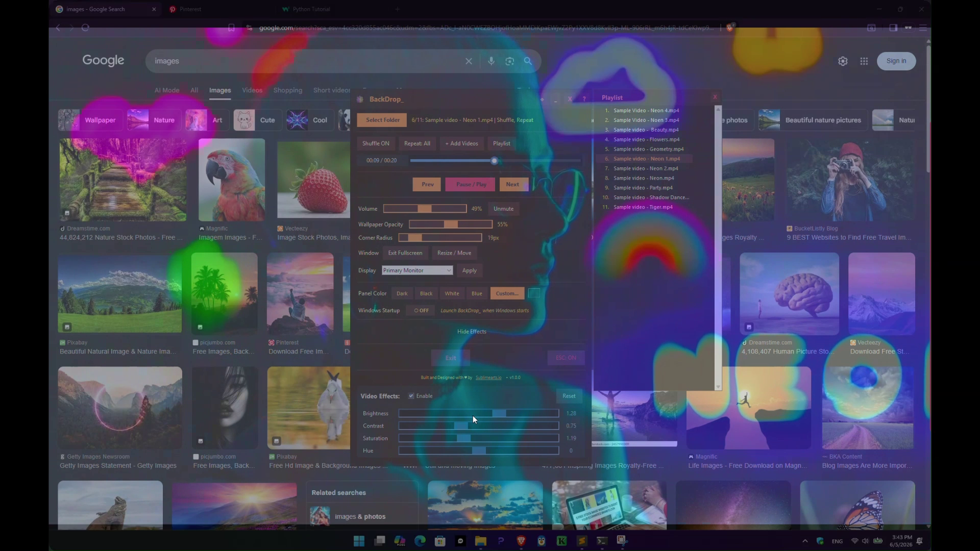Open Task View on the taskbar
980x551 pixels.
coord(379,541)
